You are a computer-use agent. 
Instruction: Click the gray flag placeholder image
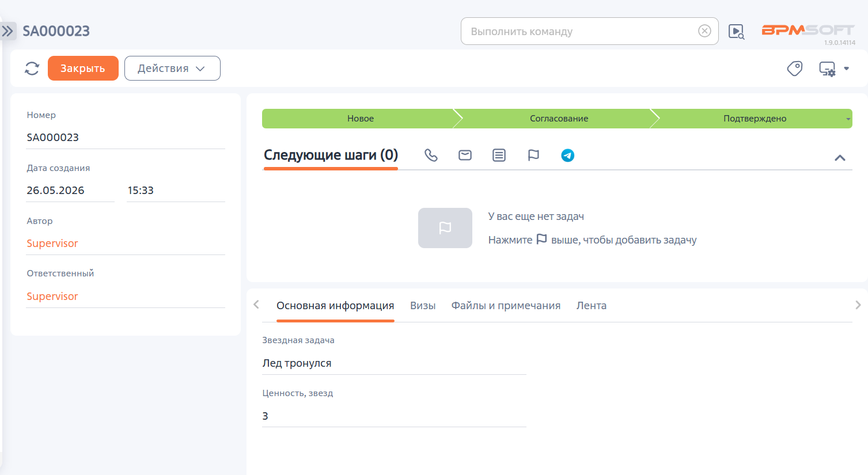445,228
